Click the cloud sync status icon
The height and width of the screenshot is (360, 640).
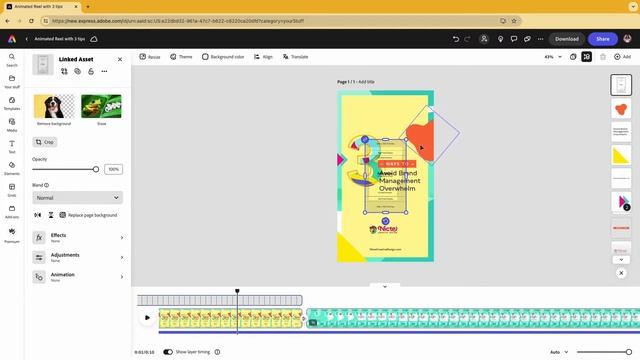click(94, 39)
